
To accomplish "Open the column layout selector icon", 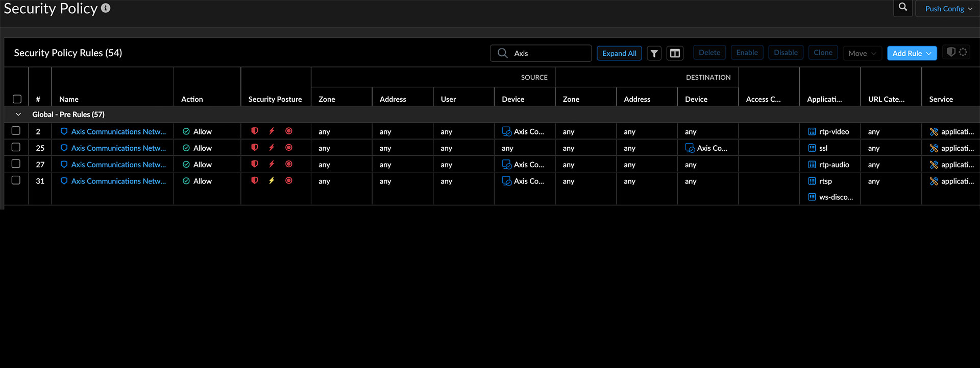I will (x=675, y=53).
